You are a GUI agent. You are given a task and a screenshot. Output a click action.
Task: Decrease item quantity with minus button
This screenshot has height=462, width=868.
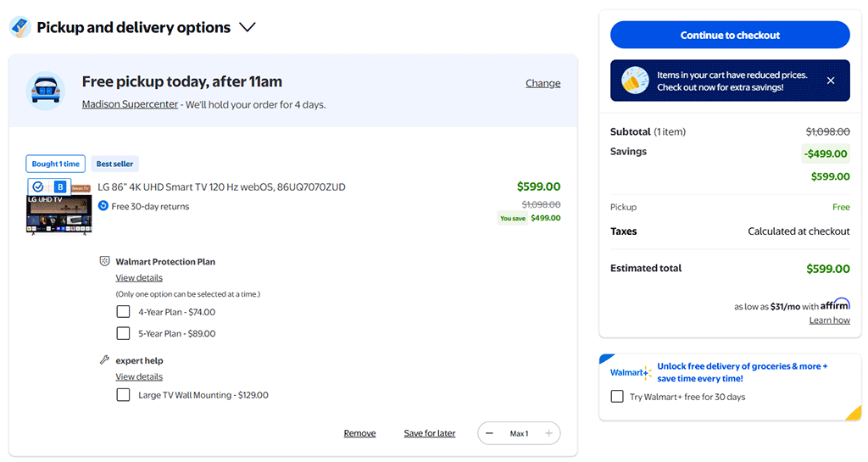[x=489, y=433]
